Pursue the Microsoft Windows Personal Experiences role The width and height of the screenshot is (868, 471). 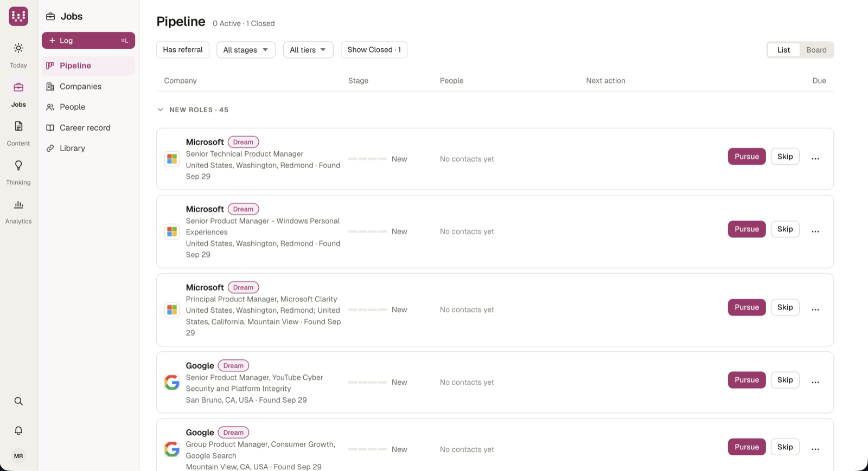(746, 229)
